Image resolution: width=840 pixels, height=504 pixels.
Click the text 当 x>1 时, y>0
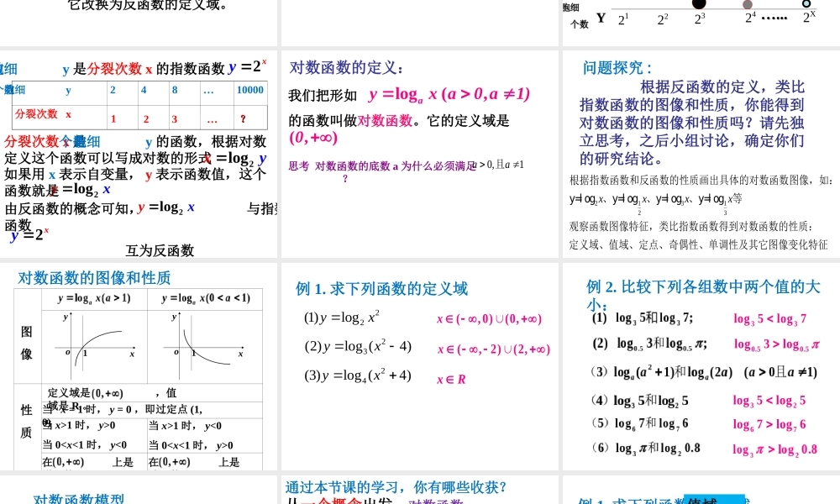point(81,426)
